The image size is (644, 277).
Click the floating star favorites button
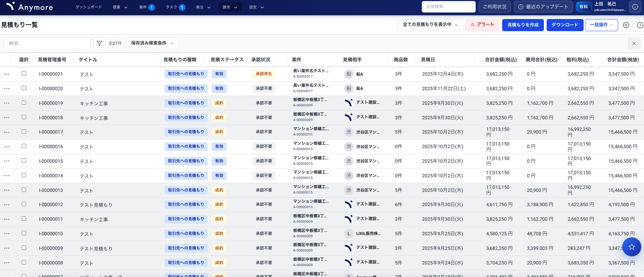631,247
